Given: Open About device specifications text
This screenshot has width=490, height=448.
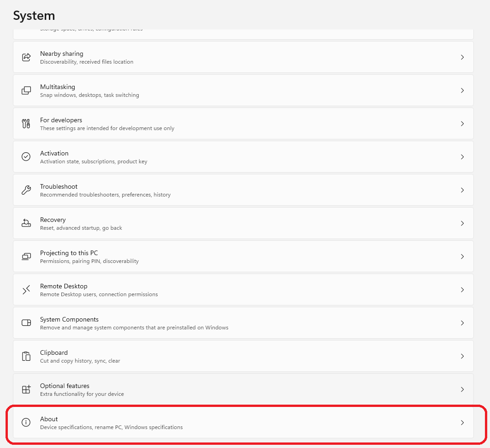Looking at the screenshot, I should tap(111, 427).
